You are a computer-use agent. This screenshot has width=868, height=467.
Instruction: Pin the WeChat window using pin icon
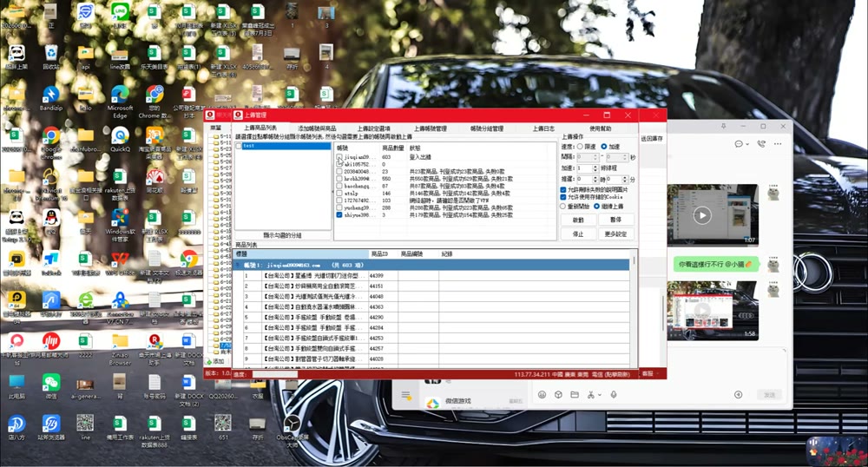point(723,126)
